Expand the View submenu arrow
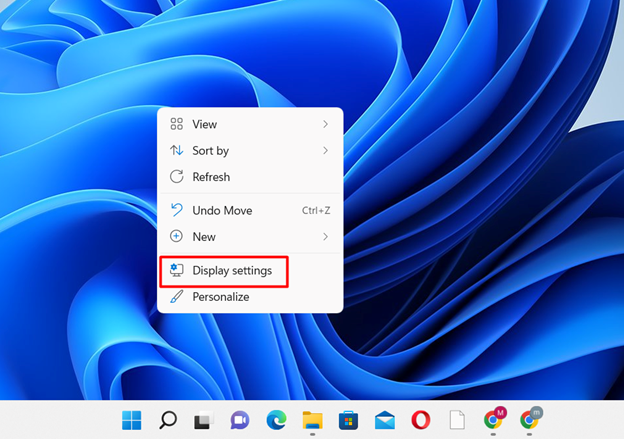The image size is (624, 439). point(326,124)
